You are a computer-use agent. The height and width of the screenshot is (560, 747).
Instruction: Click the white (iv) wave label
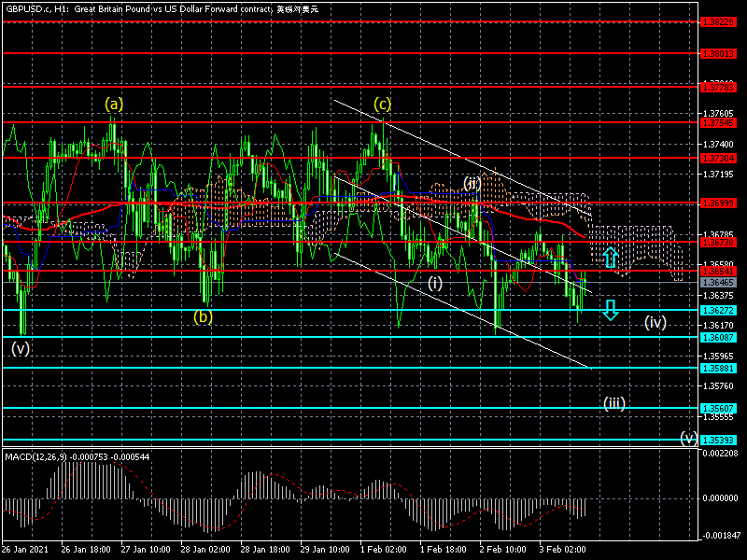(655, 322)
